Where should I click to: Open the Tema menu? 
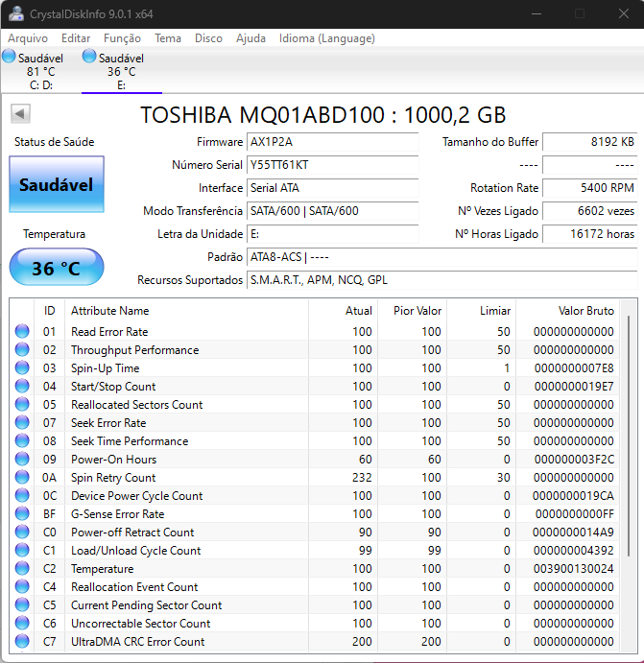(x=168, y=38)
